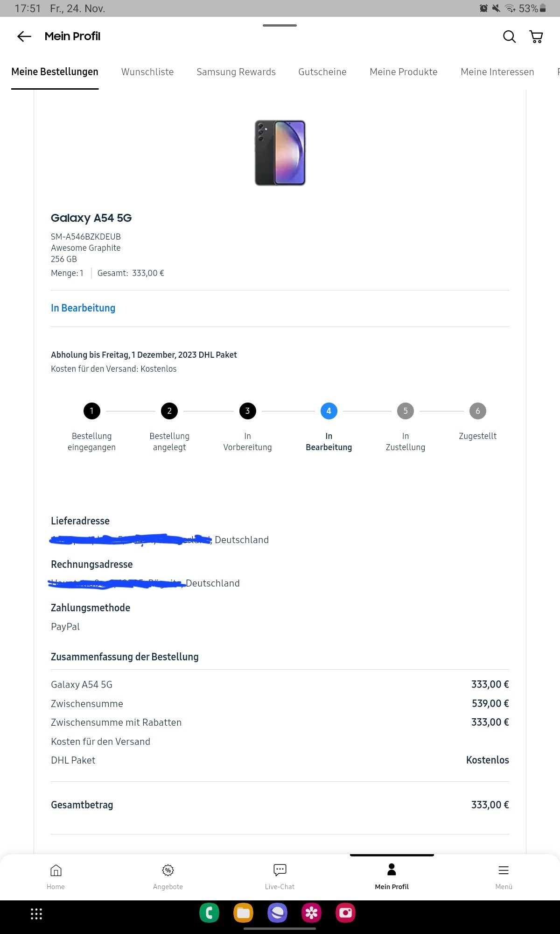This screenshot has height=934, width=560.
Task: Launch the camera app in taskbar
Action: (345, 913)
